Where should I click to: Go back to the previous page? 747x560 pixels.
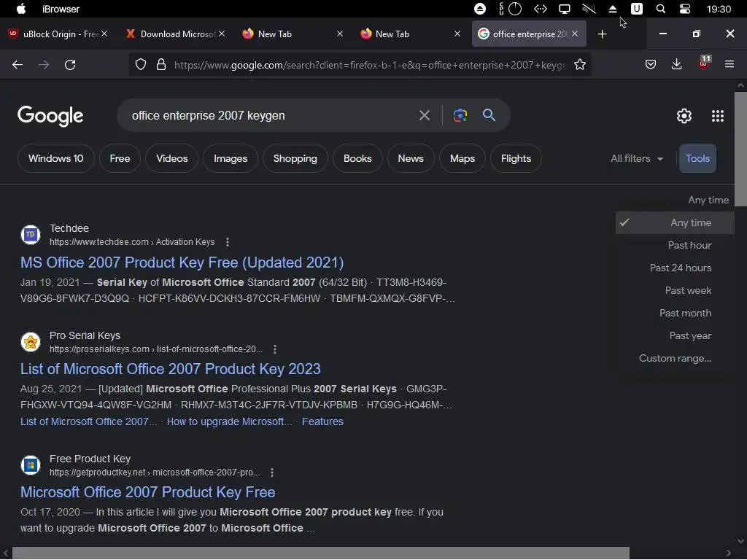tap(18, 65)
